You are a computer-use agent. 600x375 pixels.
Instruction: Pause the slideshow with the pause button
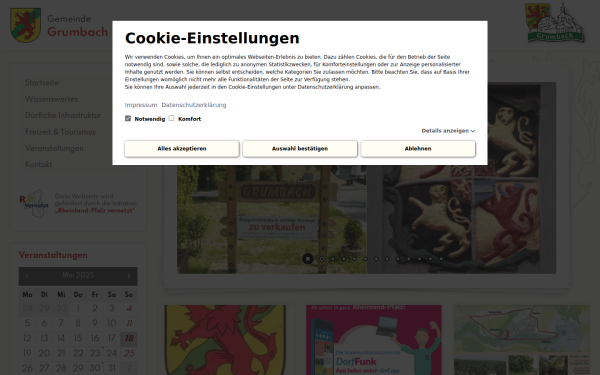point(308,259)
